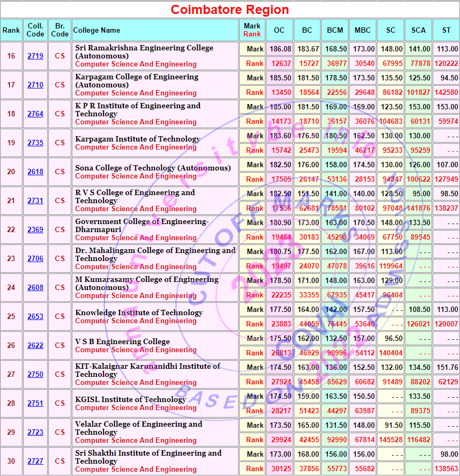Open Sona College code link 2618
The image size is (460, 476).
pos(35,172)
